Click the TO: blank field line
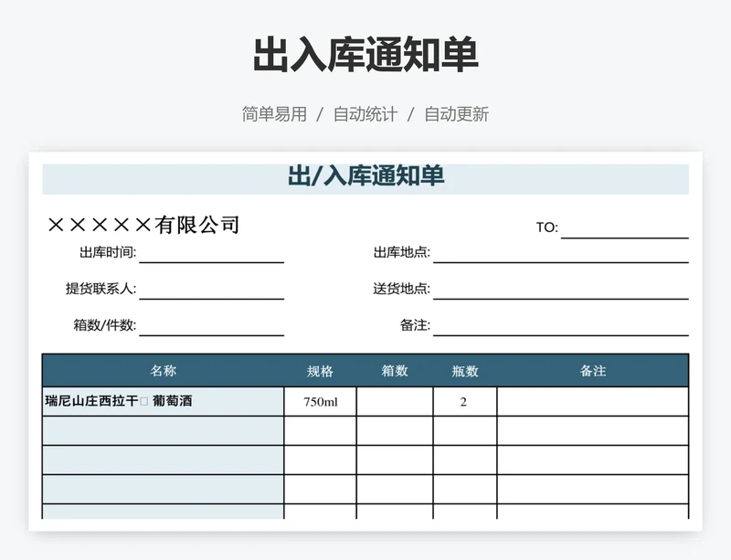This screenshot has height=560, width=731. tap(625, 229)
